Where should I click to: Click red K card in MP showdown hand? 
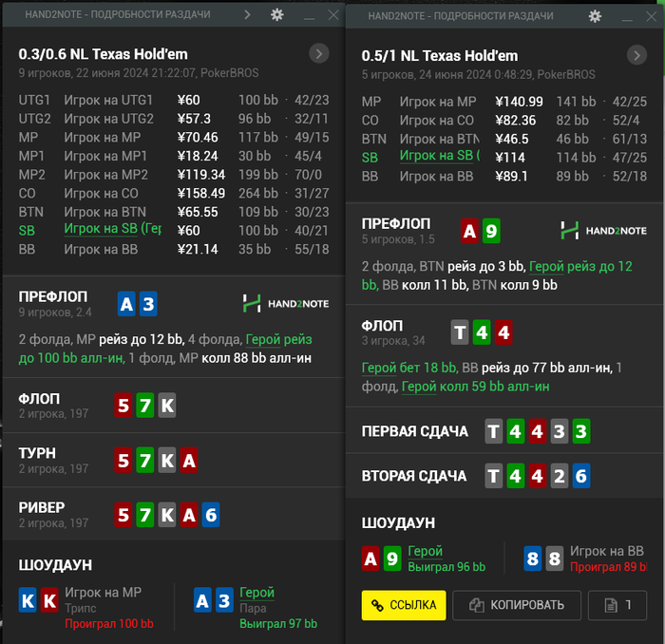49,600
